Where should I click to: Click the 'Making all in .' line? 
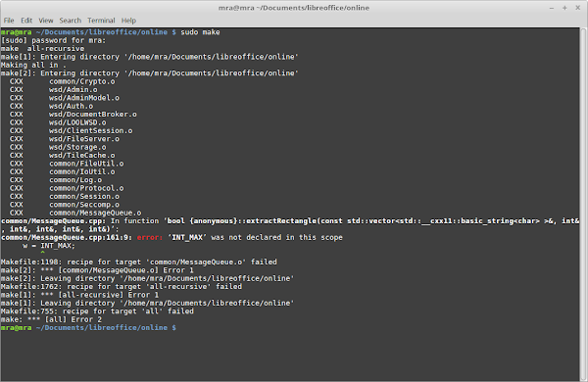click(x=33, y=65)
